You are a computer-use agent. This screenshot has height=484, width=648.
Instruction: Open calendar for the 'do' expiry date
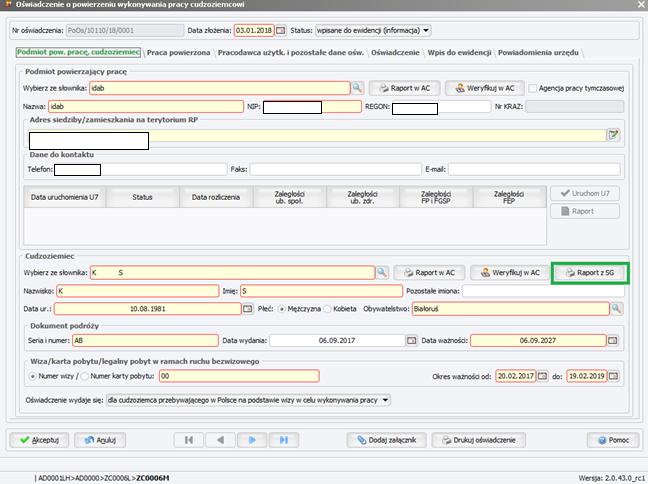pyautogui.click(x=613, y=376)
